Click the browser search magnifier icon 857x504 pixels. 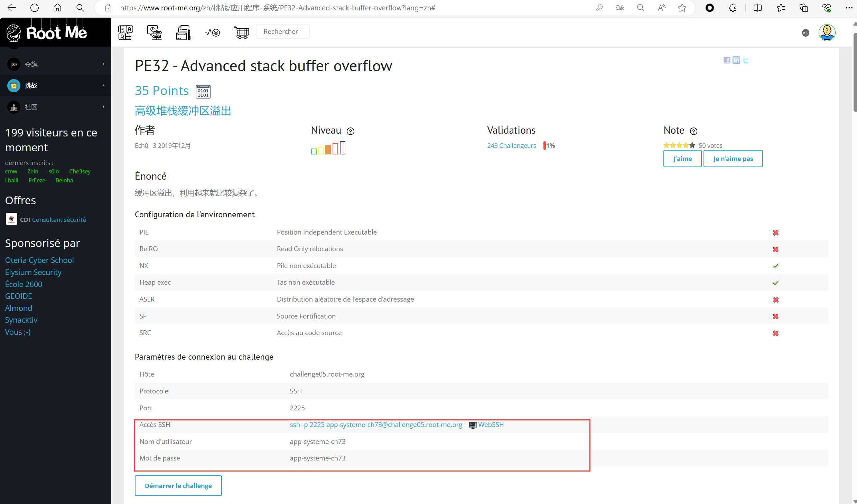[x=80, y=8]
